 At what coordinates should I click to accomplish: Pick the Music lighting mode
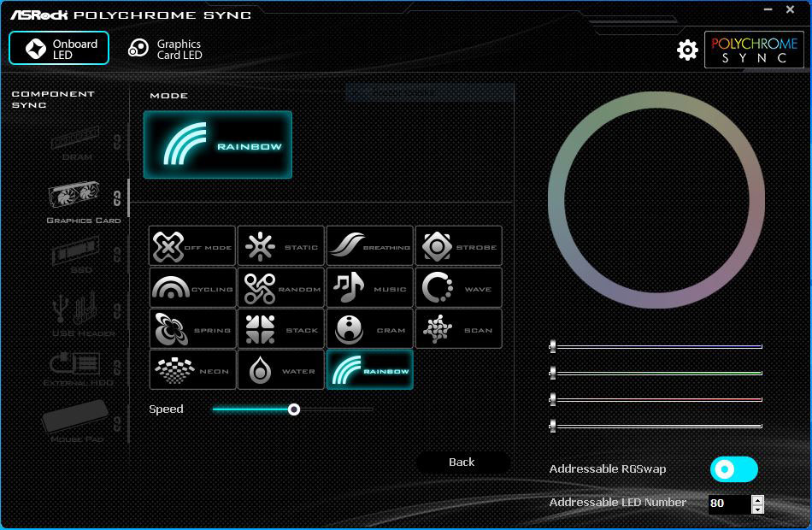point(369,288)
